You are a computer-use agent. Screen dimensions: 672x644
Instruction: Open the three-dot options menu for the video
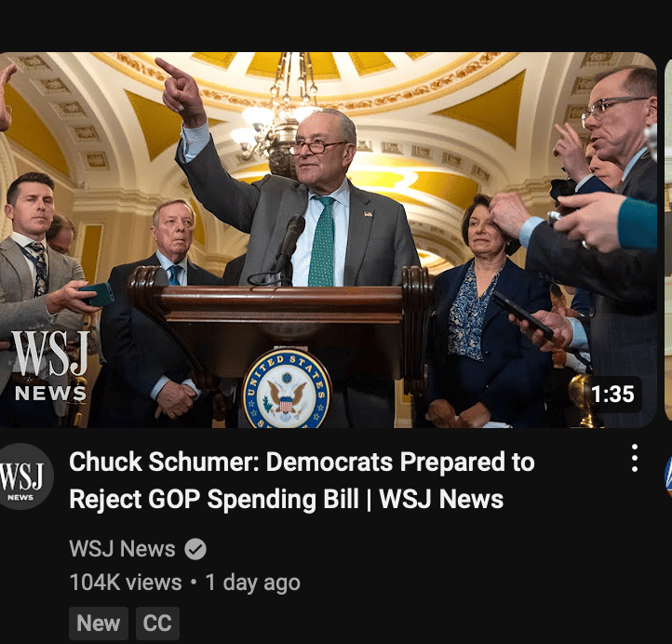click(x=634, y=458)
